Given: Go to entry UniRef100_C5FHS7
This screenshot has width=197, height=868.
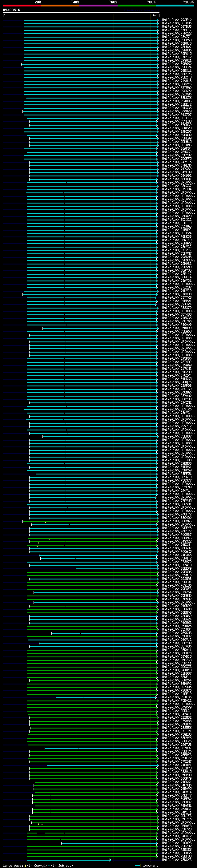Looking at the screenshot, I should 176,636.
